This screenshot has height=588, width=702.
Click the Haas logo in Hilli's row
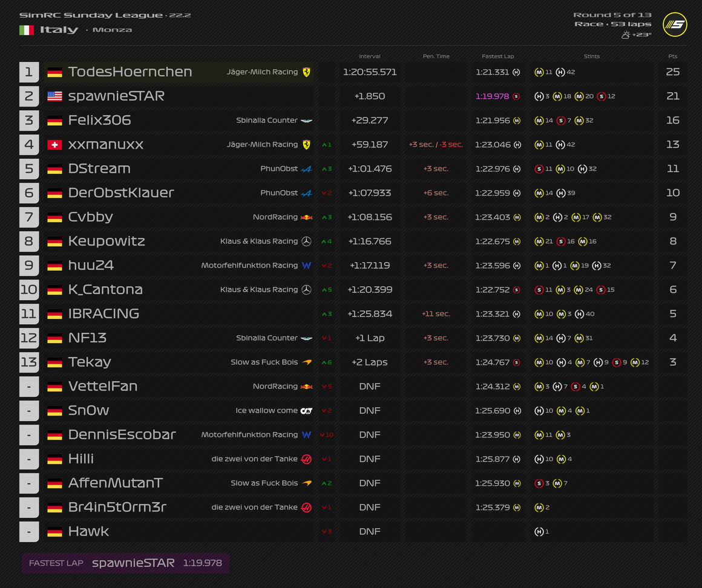[x=306, y=459]
